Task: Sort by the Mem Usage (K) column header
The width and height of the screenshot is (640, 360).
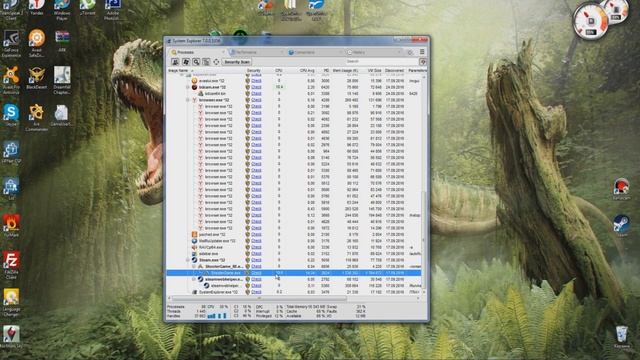Action: pos(345,71)
